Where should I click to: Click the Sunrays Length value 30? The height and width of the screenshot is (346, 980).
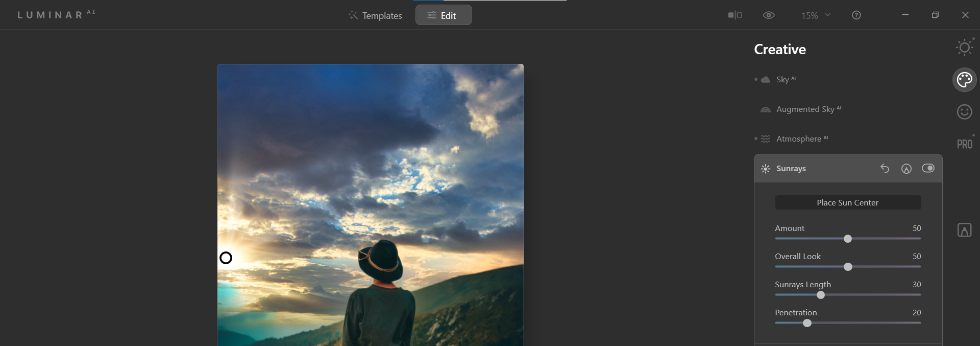coord(917,284)
